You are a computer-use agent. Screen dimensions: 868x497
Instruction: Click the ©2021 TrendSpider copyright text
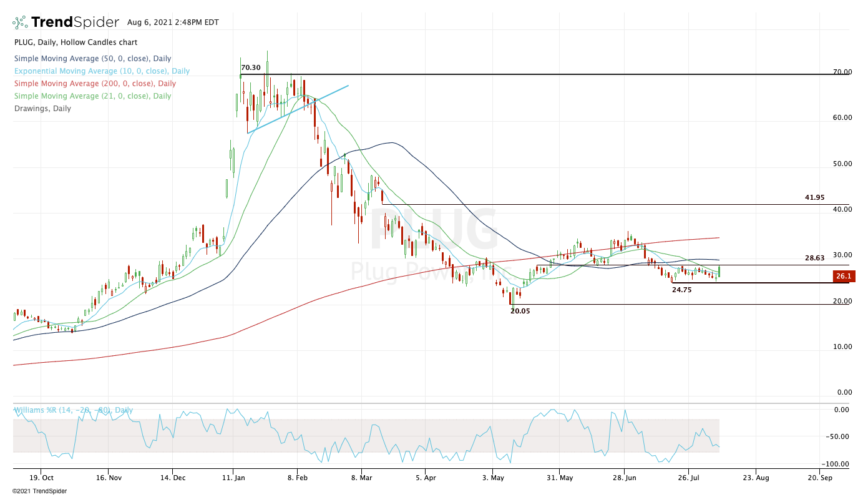[39, 491]
